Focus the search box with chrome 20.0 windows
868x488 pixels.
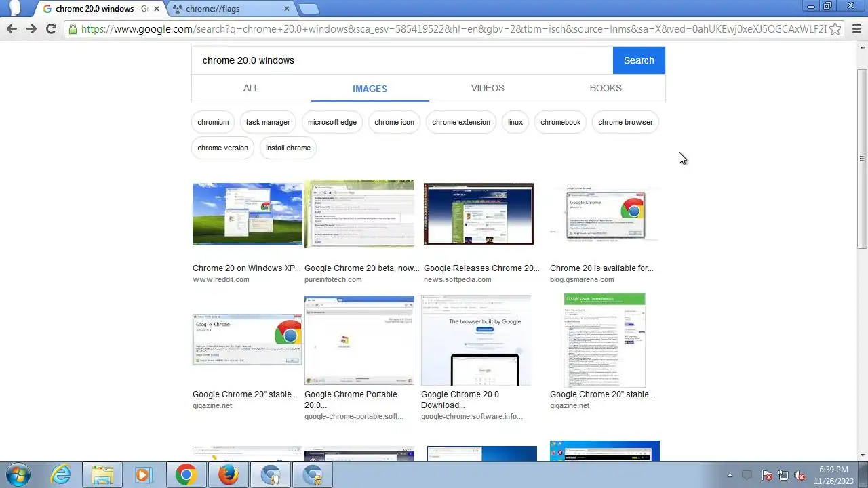click(x=402, y=60)
